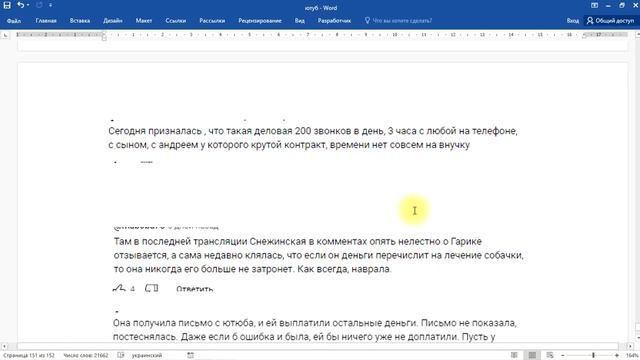Switch to Read Mode view
The height and width of the screenshot is (360, 640).
[514, 356]
